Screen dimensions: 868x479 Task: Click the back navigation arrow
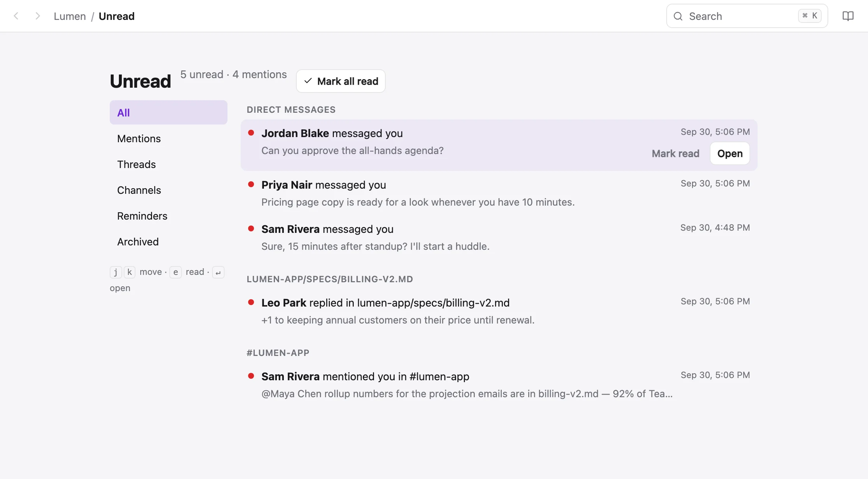[x=16, y=16]
